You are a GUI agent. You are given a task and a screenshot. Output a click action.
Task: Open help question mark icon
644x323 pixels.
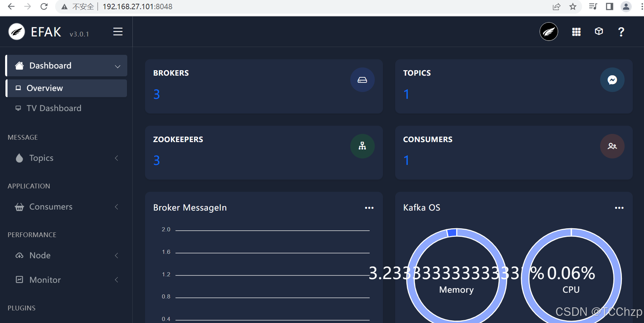(x=621, y=32)
